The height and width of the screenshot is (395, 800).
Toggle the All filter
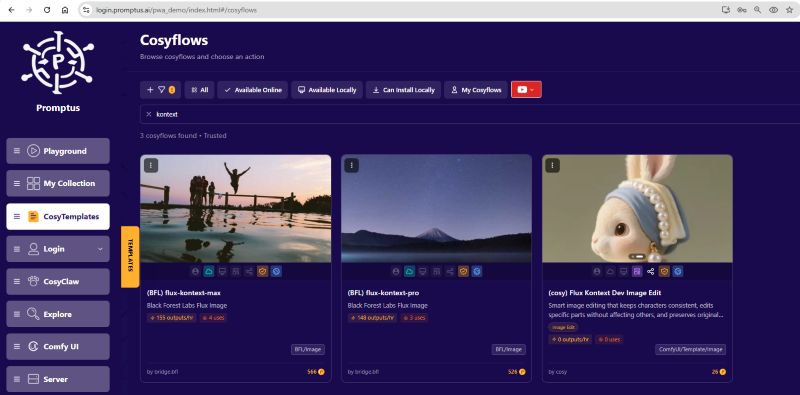click(199, 90)
